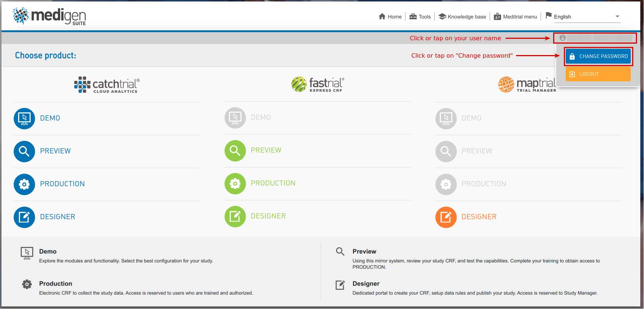The width and height of the screenshot is (644, 309).
Task: Open Catchtrial DEMO link
Action: [x=50, y=118]
